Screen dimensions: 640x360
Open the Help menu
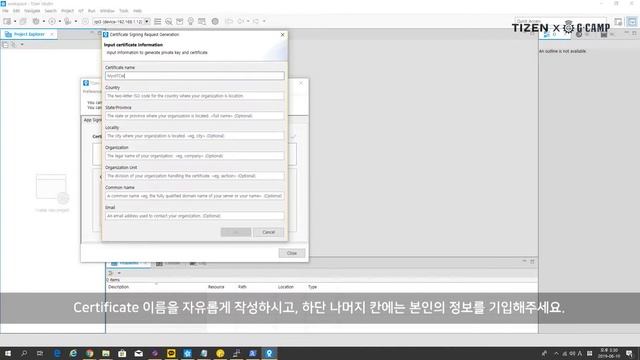click(138, 11)
